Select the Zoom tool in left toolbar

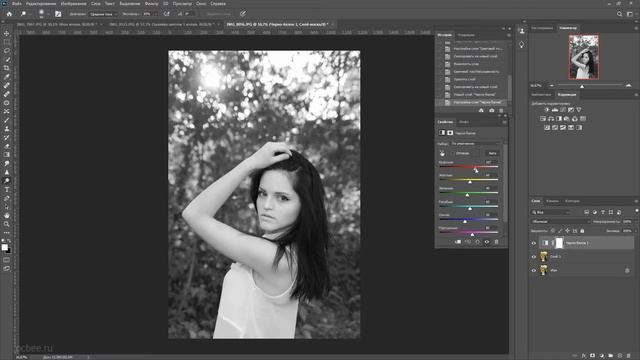(7, 224)
